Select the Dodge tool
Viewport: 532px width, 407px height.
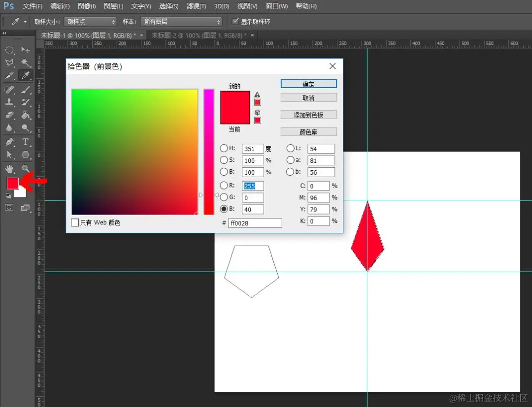(26, 128)
